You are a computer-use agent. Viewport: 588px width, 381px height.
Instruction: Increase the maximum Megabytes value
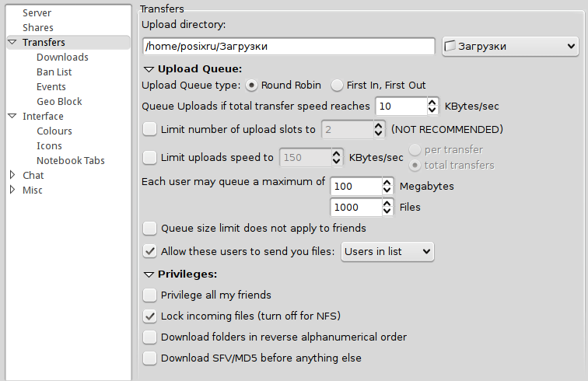pyautogui.click(x=387, y=182)
